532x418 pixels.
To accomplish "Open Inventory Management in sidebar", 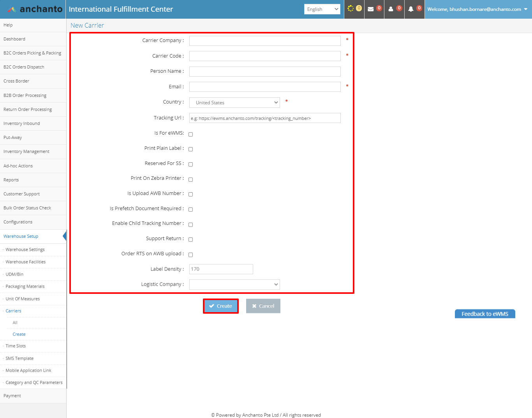I will [26, 152].
